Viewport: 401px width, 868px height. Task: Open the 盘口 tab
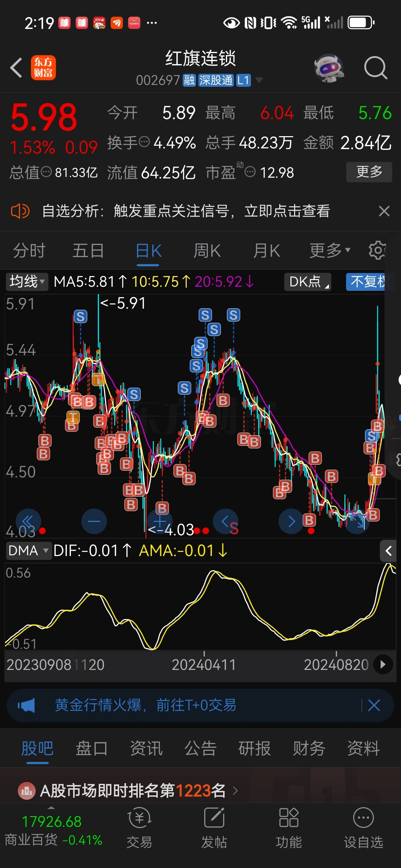tap(92, 748)
